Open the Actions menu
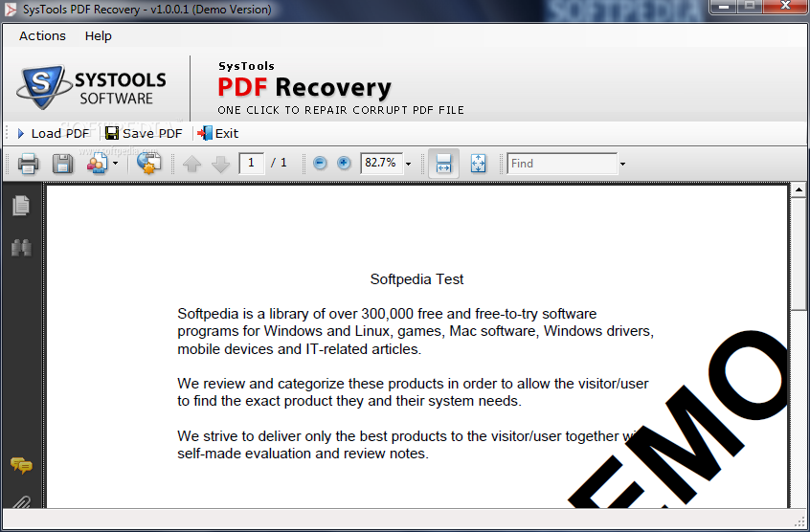This screenshot has height=532, width=810. (42, 35)
